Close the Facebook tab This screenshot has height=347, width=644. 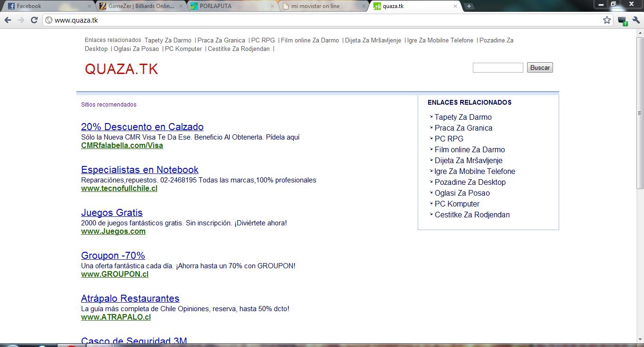(90, 6)
